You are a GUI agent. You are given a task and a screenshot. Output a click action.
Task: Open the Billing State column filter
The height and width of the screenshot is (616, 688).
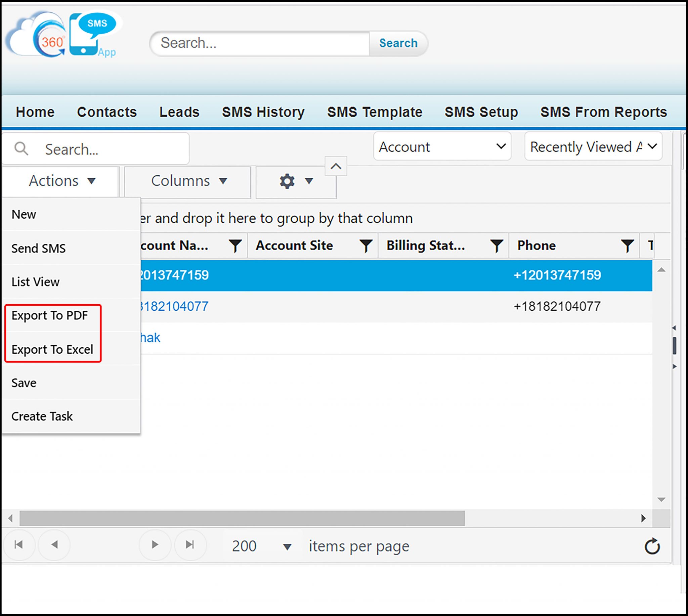[497, 246]
